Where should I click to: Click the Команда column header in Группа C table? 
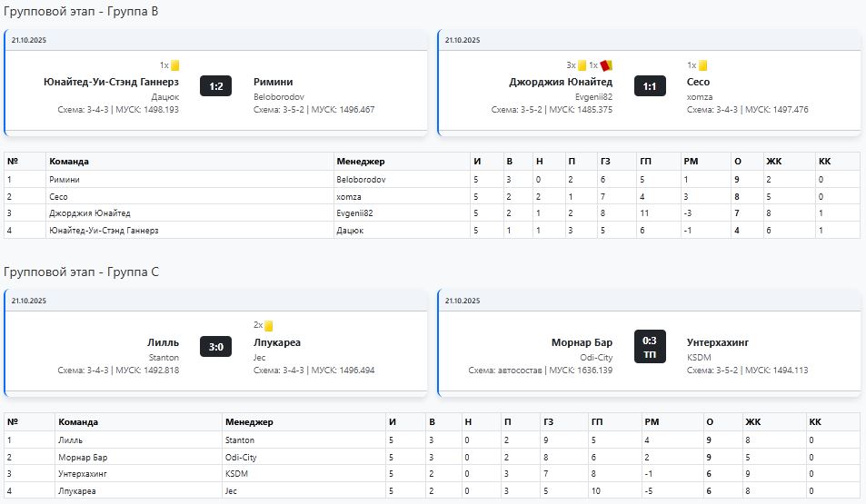click(78, 422)
